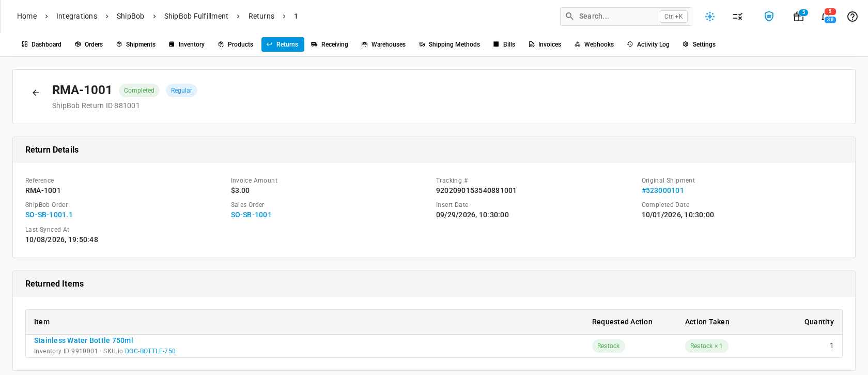
Task: Go to the Bills tab
Action: 504,44
